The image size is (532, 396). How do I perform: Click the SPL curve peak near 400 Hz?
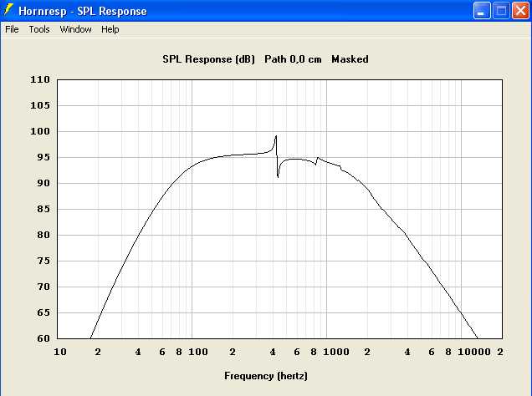click(276, 136)
